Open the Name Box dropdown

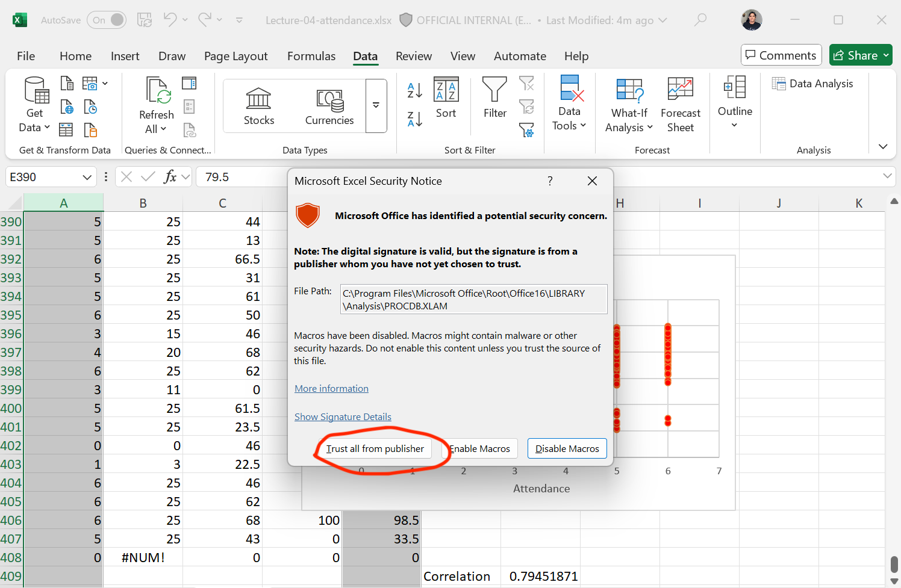(87, 177)
